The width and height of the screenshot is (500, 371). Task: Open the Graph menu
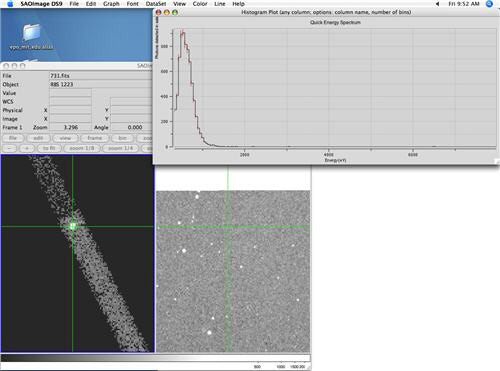(x=111, y=4)
